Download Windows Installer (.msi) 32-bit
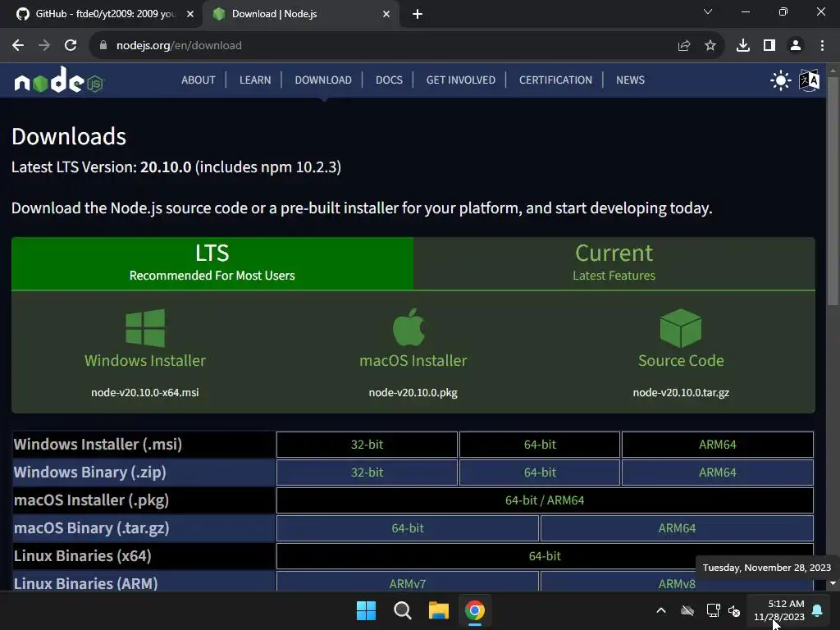Image resolution: width=840 pixels, height=630 pixels. coord(367,444)
